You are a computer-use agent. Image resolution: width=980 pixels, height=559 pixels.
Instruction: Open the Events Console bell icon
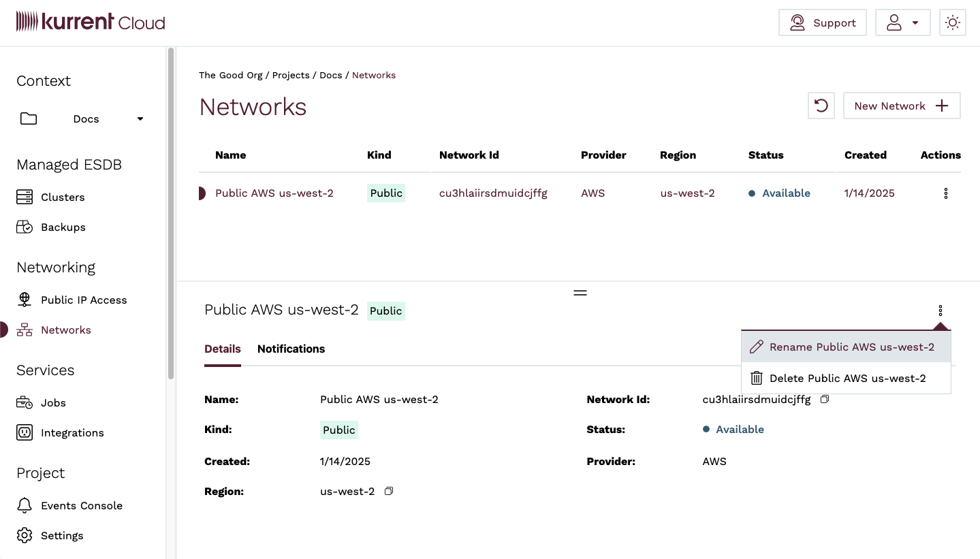coord(24,505)
